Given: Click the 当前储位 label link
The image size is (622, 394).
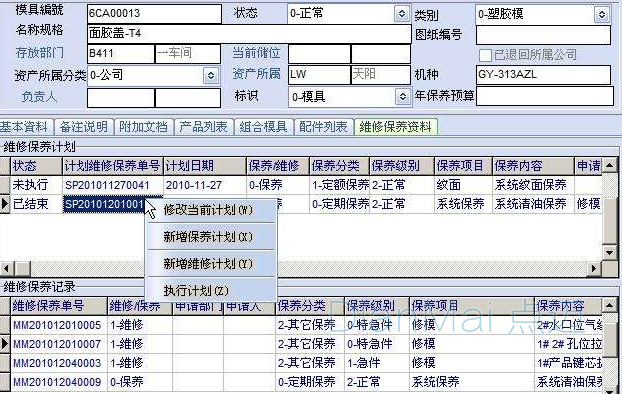Looking at the screenshot, I should (x=257, y=53).
